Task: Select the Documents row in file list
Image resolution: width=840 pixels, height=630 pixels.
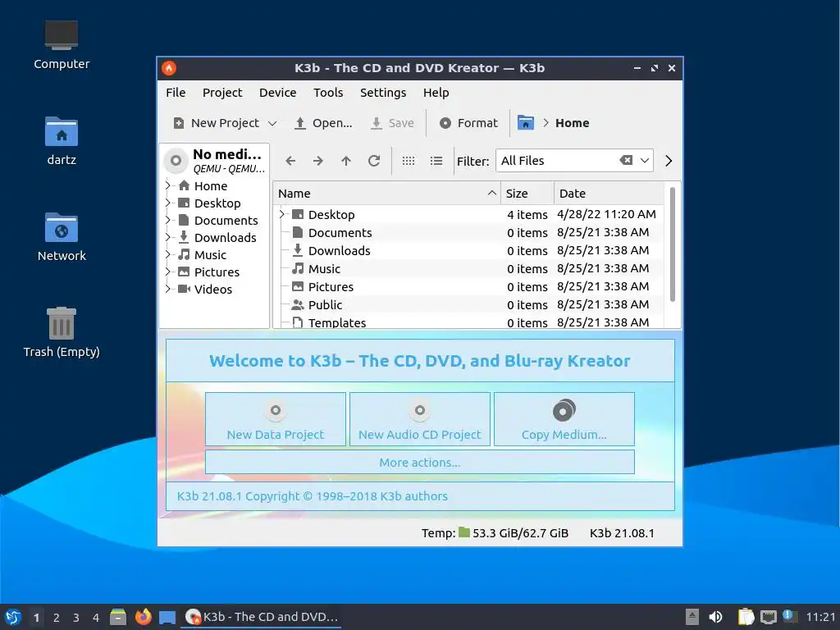Action: tap(468, 232)
